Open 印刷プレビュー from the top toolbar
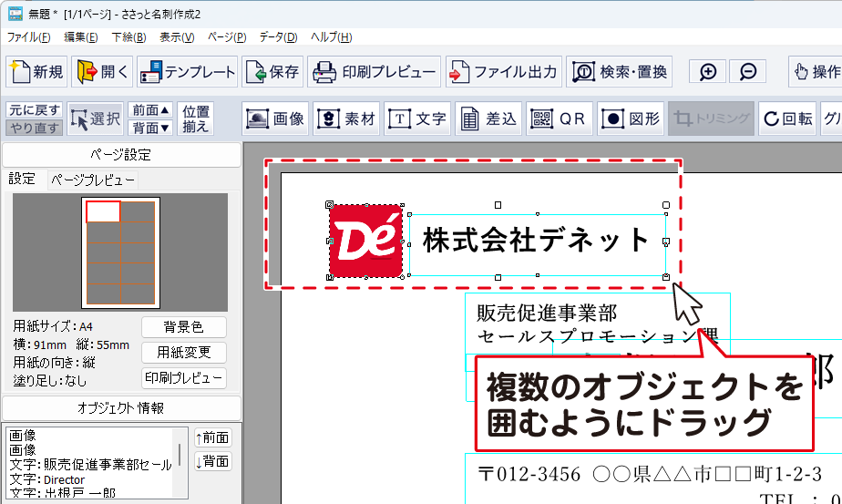Viewport: 842px width, 504px height. click(374, 71)
